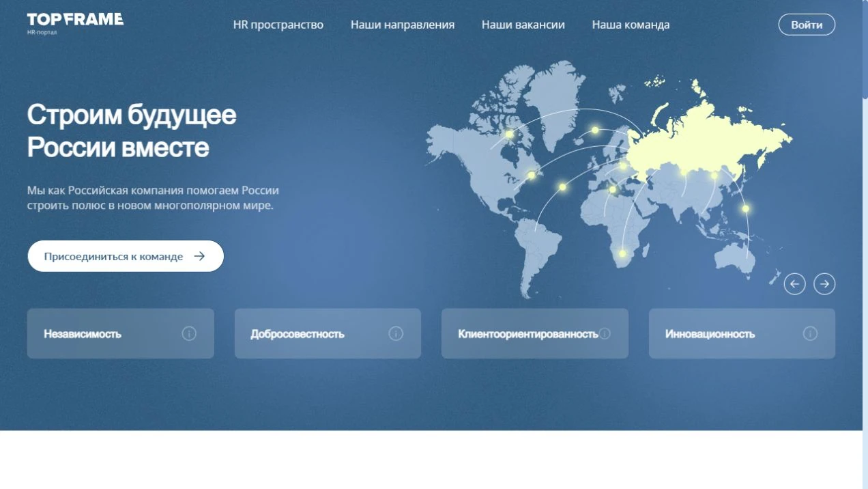Select the Инновационность value card
This screenshot has width=868, height=489.
click(x=742, y=333)
